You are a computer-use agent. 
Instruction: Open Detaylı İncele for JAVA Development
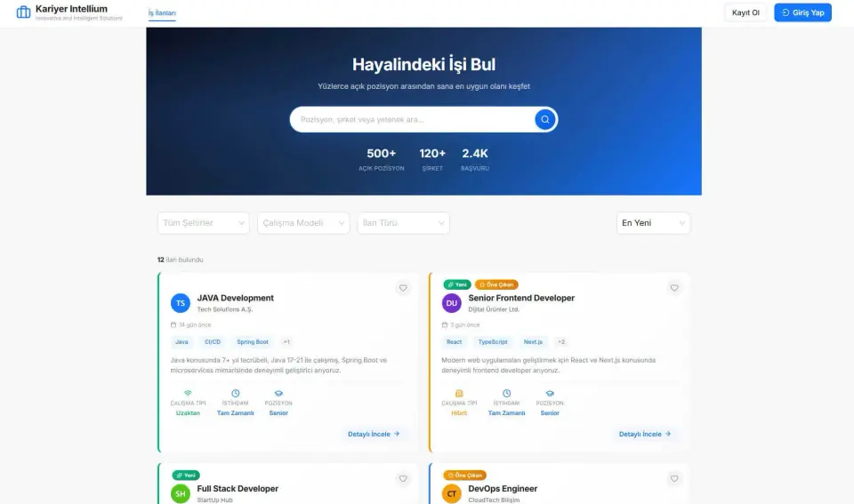(374, 434)
